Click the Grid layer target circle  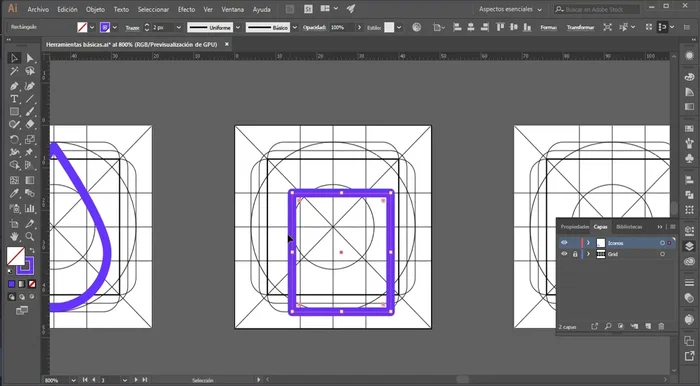662,254
